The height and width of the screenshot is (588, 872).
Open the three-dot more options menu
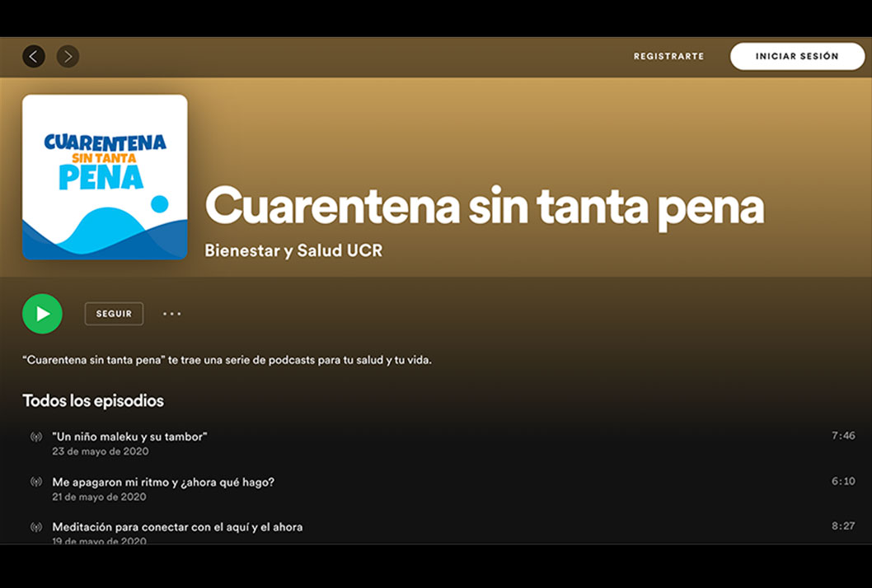[171, 314]
